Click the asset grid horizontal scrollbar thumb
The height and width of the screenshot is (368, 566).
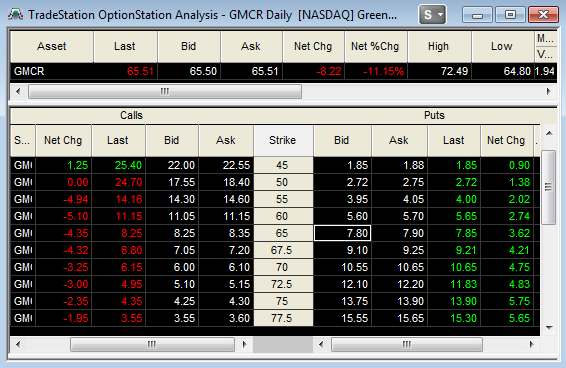point(165,91)
